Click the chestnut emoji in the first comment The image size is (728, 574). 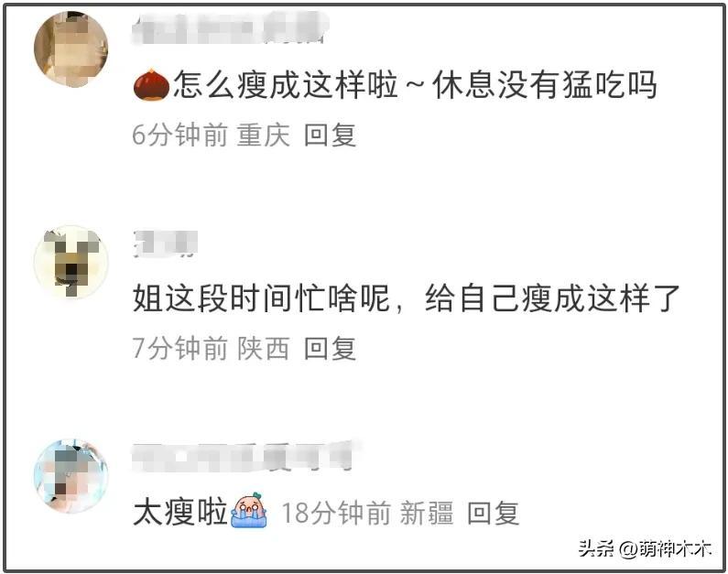tap(151, 84)
